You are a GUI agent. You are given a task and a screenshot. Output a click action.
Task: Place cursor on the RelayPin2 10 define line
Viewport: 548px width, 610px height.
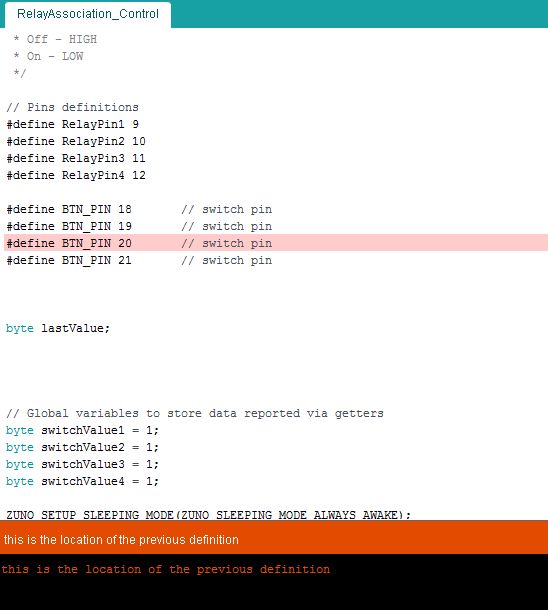coord(76,141)
